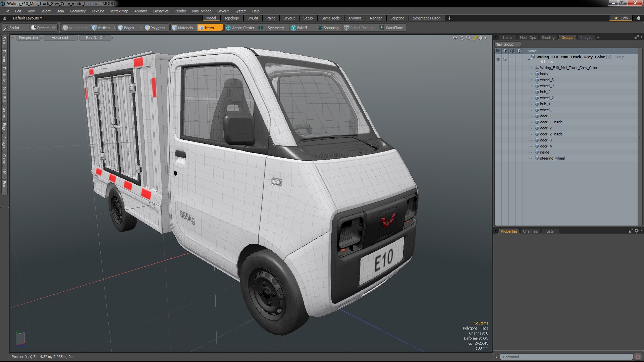644x362 pixels.
Task: Open the Advanced shading style dropdown
Action: [x=60, y=38]
